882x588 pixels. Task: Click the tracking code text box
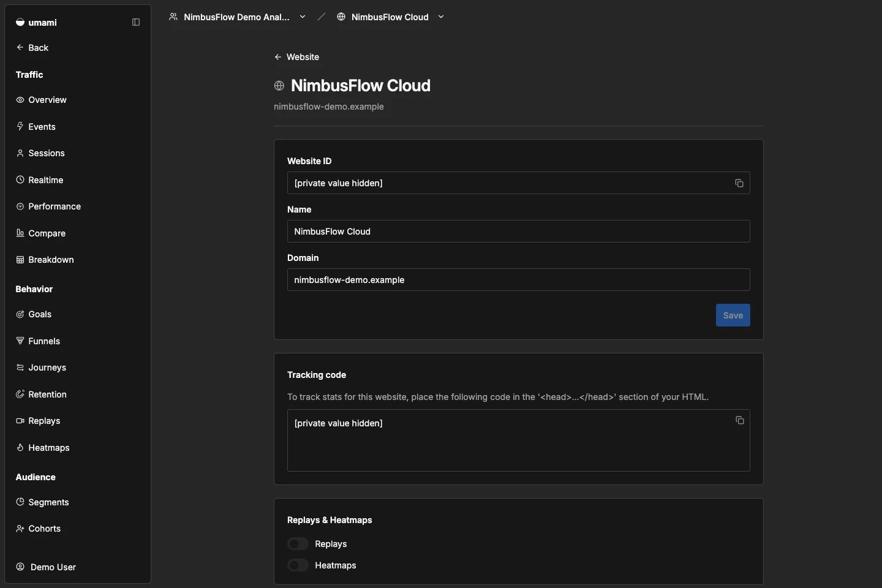(519, 440)
